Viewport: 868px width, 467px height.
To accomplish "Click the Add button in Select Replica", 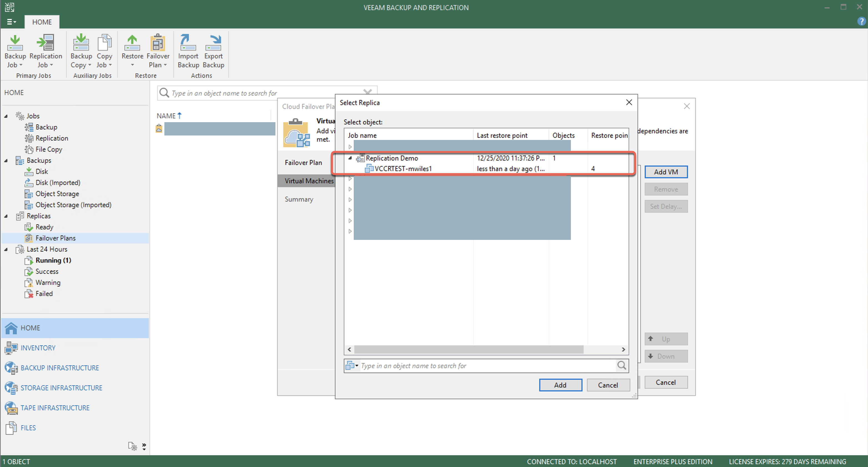I will pyautogui.click(x=560, y=385).
